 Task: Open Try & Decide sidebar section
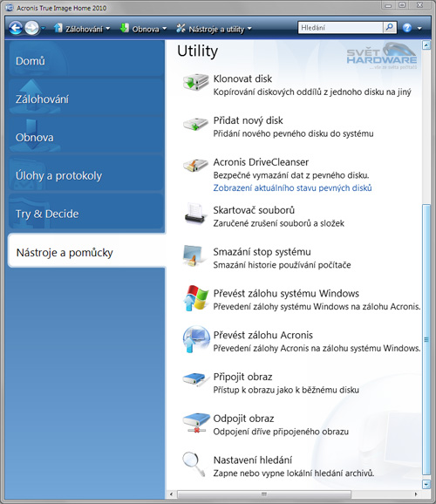[x=85, y=212]
